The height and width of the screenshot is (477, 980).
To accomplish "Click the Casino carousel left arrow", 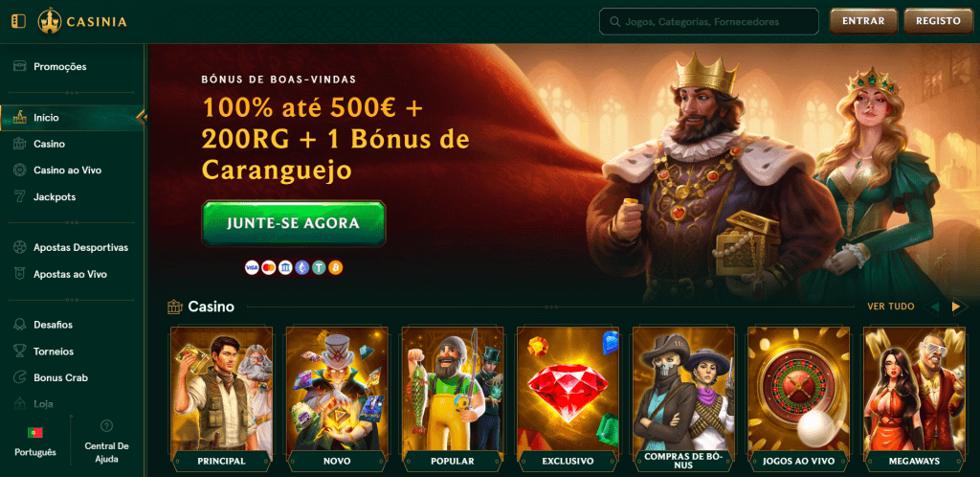I will click(x=935, y=307).
